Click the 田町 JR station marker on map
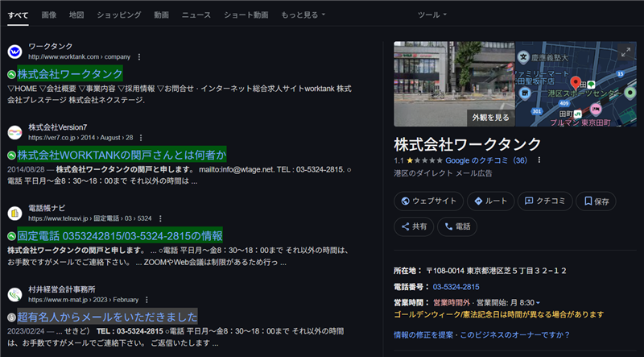The height and width of the screenshot is (357, 644). (x=577, y=114)
